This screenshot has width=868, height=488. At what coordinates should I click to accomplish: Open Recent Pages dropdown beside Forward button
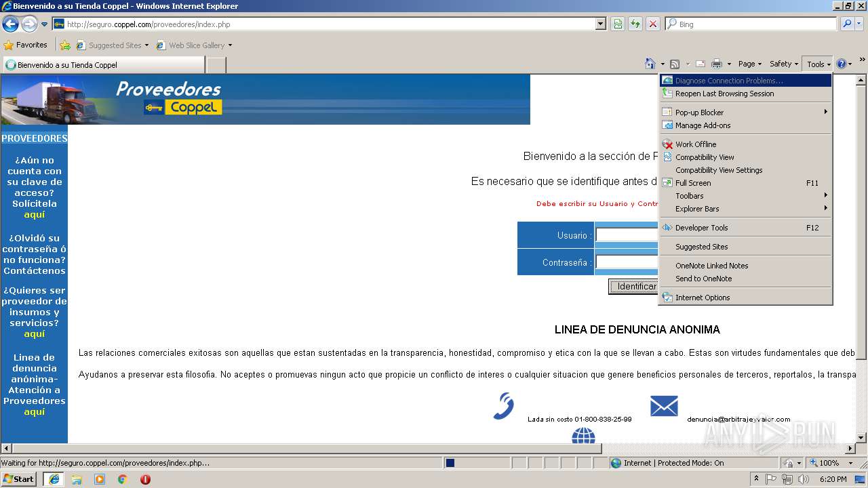tap(45, 24)
